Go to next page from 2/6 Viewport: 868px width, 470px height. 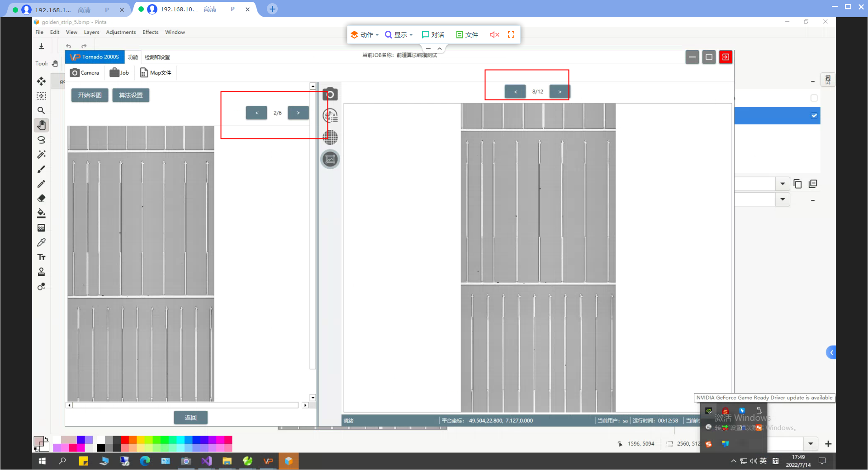(x=298, y=113)
